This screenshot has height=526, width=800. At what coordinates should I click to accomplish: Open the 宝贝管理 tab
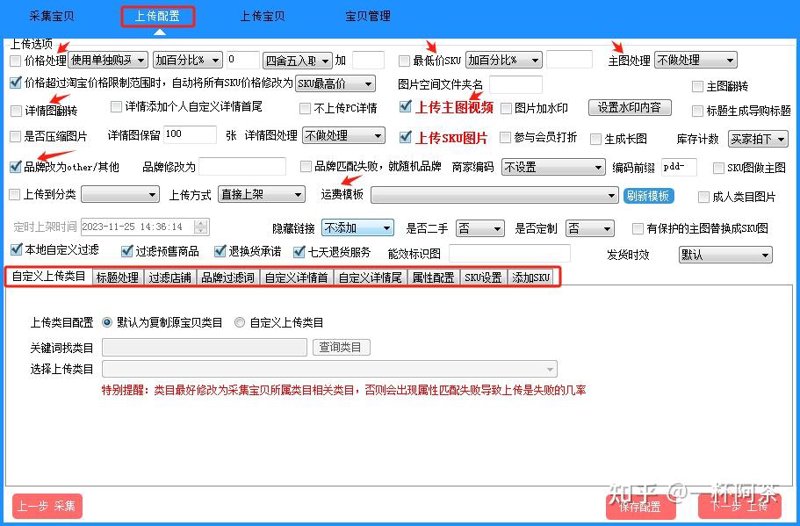click(x=368, y=16)
